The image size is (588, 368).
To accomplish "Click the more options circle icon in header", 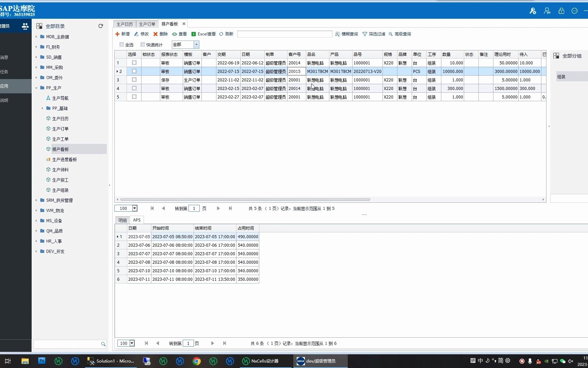I will 574,11.
